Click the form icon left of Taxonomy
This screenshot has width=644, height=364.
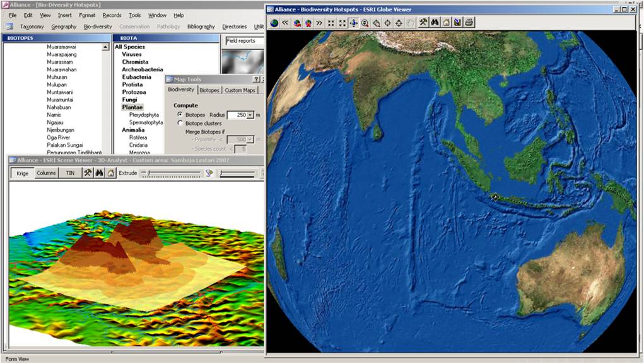coord(9,26)
